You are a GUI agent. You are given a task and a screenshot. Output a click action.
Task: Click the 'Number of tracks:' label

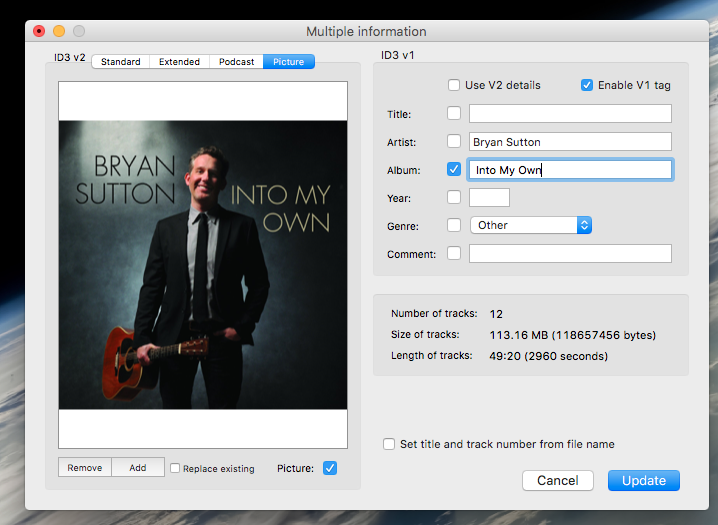pyautogui.click(x=434, y=314)
